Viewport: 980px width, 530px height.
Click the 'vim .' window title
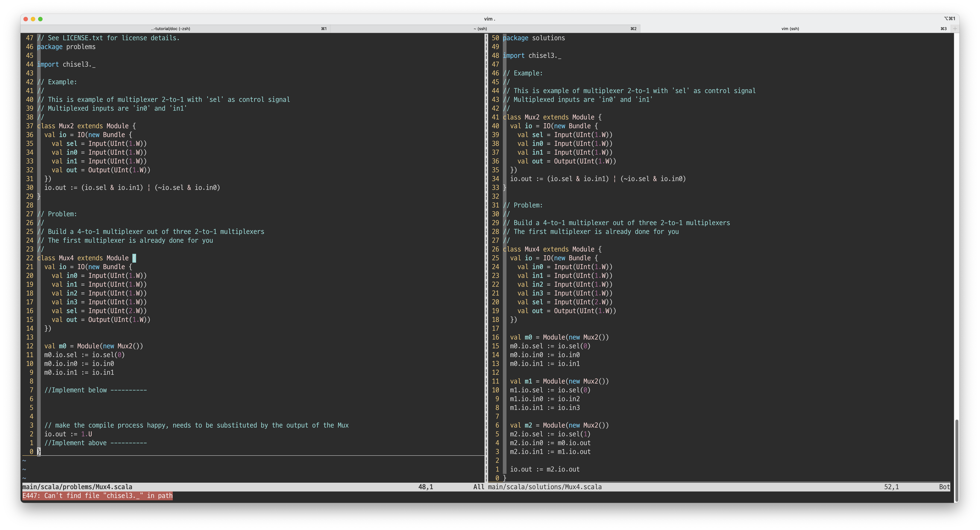[490, 19]
